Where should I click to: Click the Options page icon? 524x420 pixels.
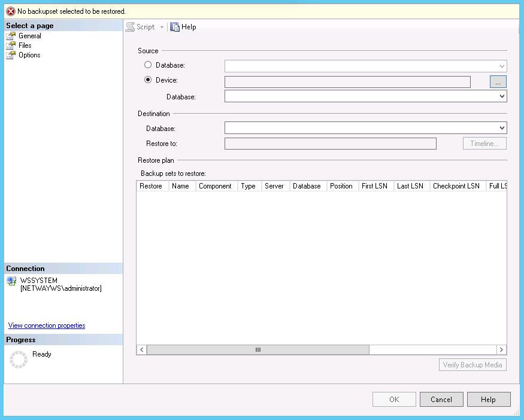tap(10, 55)
